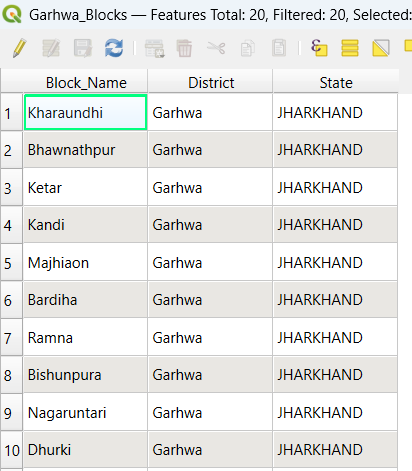Reload the table with refresh icon
412x471 pixels.
coord(114,48)
